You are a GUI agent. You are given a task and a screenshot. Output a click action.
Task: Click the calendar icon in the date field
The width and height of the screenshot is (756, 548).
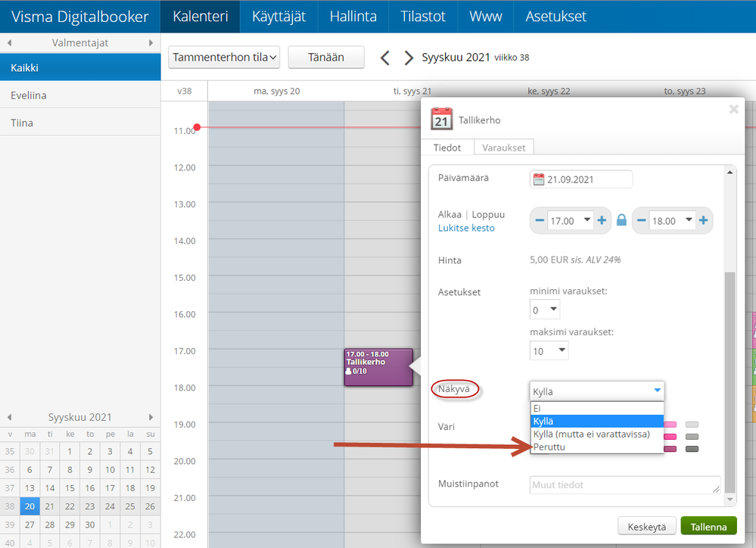539,179
